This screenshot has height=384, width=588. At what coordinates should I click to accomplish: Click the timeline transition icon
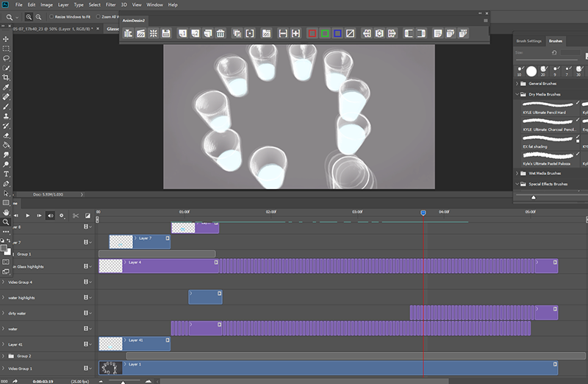pyautogui.click(x=87, y=216)
